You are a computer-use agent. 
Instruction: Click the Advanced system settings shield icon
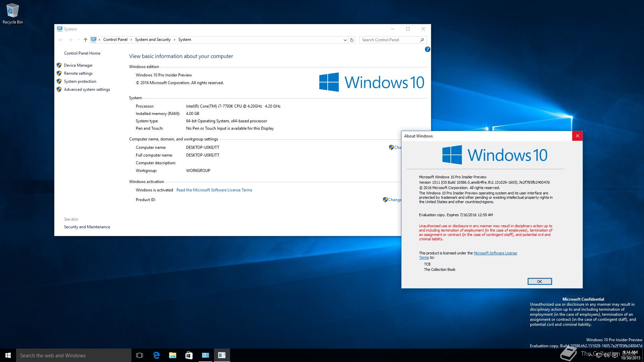click(59, 89)
